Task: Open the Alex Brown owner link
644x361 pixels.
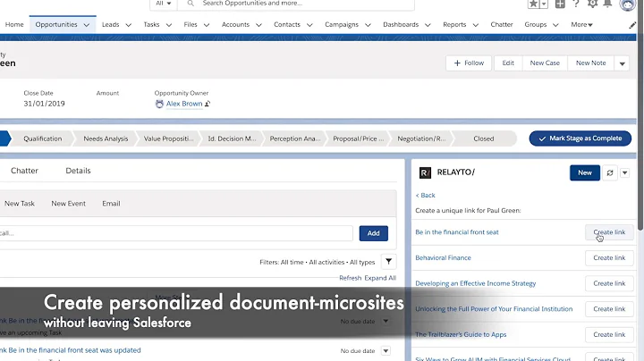Action: point(184,104)
